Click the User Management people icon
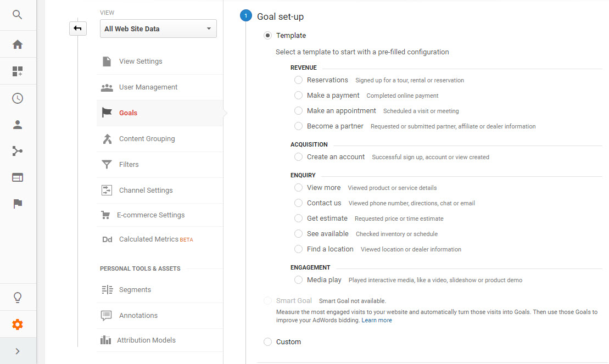 point(107,88)
